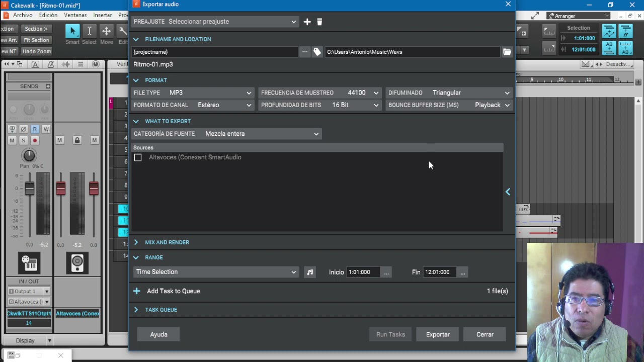
Task: Check the Altavoces source checkbox
Action: (x=138, y=158)
